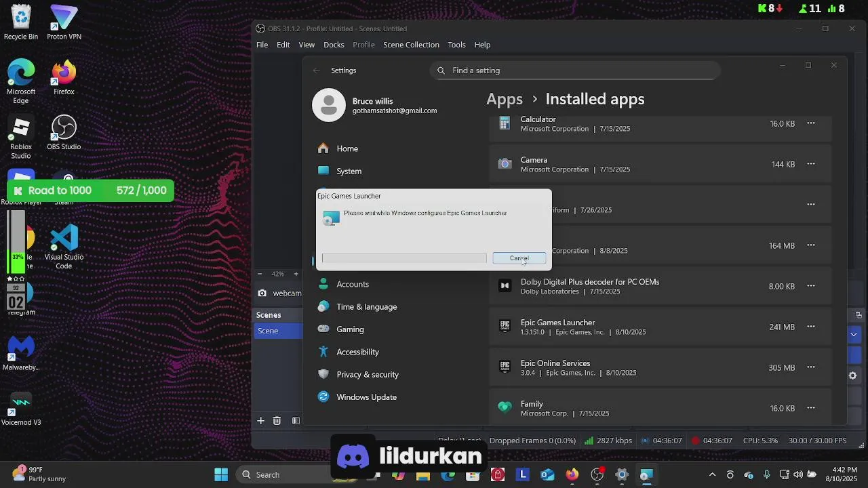Open Visual Studio Code desktop icon
868x488 pixels.
64,247
